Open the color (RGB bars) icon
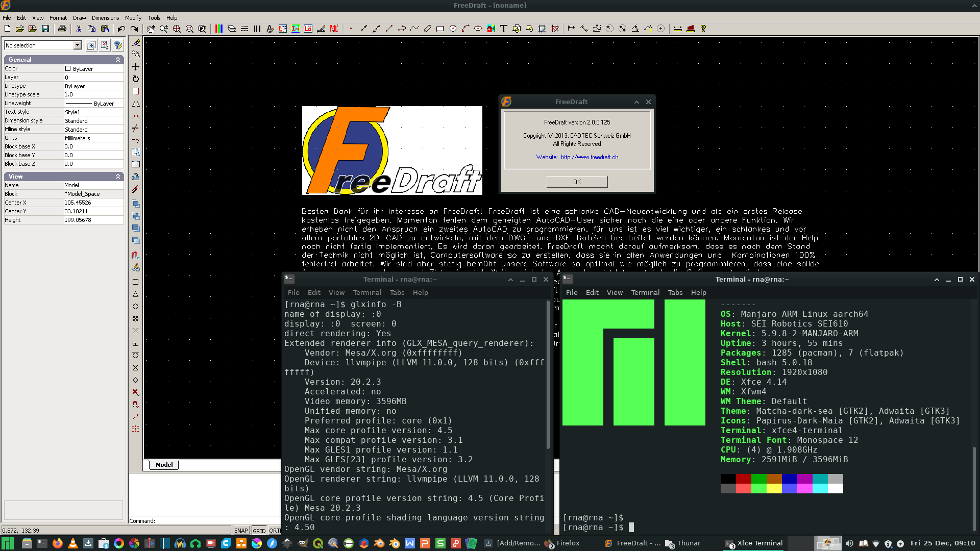980x551 pixels. coord(219,29)
